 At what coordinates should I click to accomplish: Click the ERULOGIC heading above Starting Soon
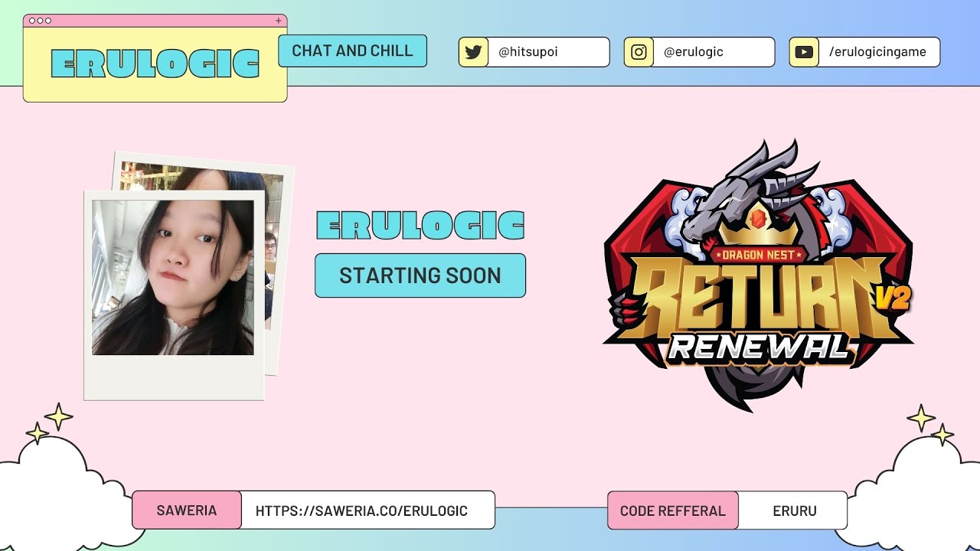tap(420, 225)
